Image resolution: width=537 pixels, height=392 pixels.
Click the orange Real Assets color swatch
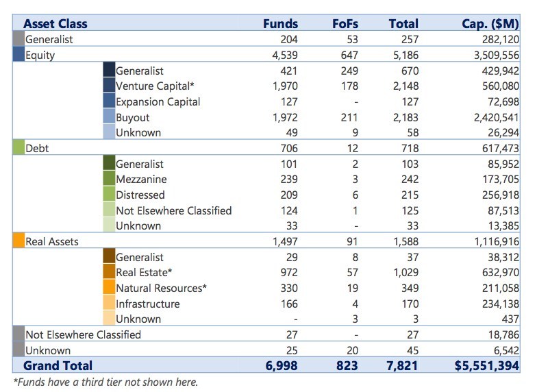pyautogui.click(x=18, y=241)
